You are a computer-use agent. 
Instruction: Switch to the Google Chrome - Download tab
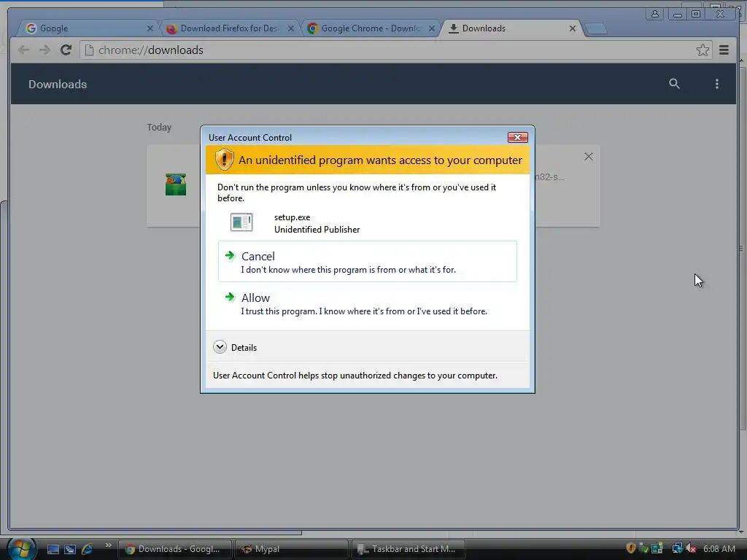[370, 28]
